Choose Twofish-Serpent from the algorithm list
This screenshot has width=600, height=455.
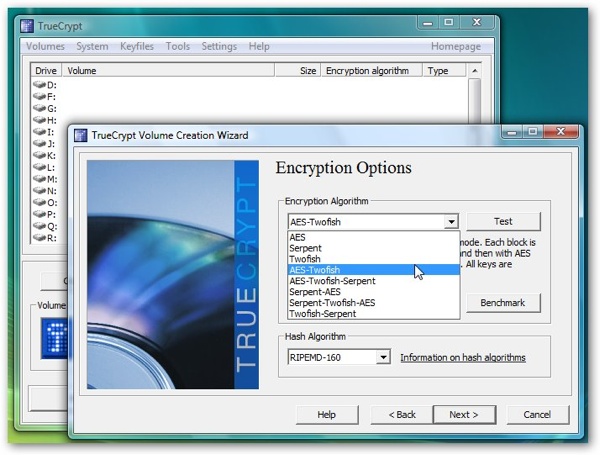tap(373, 313)
